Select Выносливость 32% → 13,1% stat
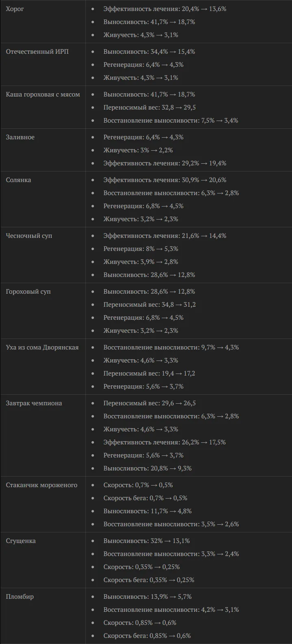 pos(146,541)
